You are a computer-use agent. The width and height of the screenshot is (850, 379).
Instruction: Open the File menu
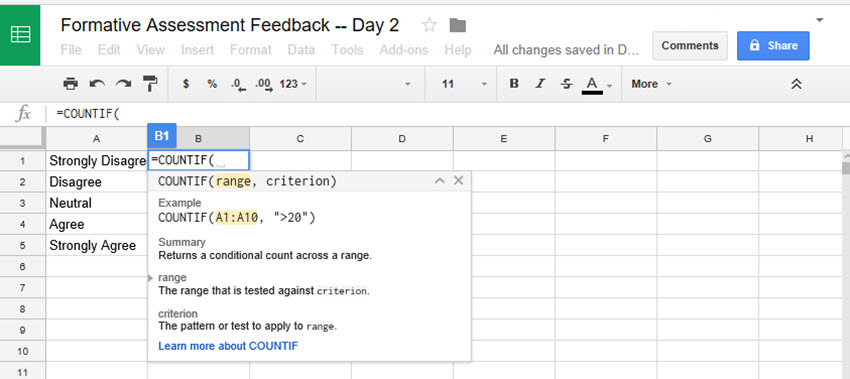coord(71,50)
